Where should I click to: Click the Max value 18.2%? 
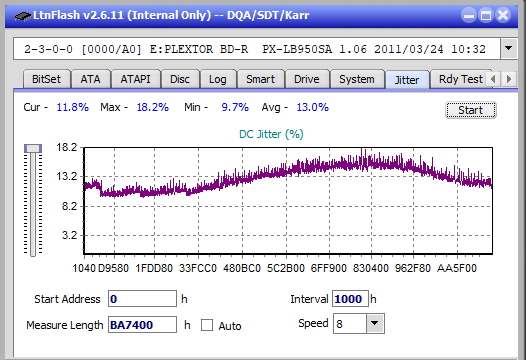pyautogui.click(x=153, y=107)
